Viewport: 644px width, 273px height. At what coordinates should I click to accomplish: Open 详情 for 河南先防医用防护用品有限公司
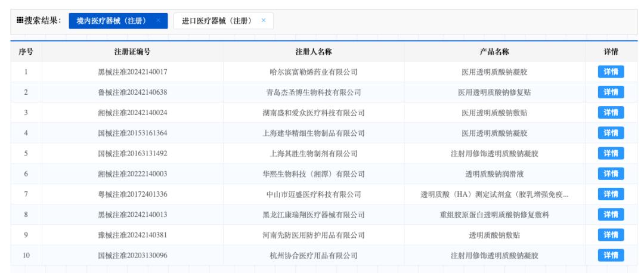click(611, 235)
